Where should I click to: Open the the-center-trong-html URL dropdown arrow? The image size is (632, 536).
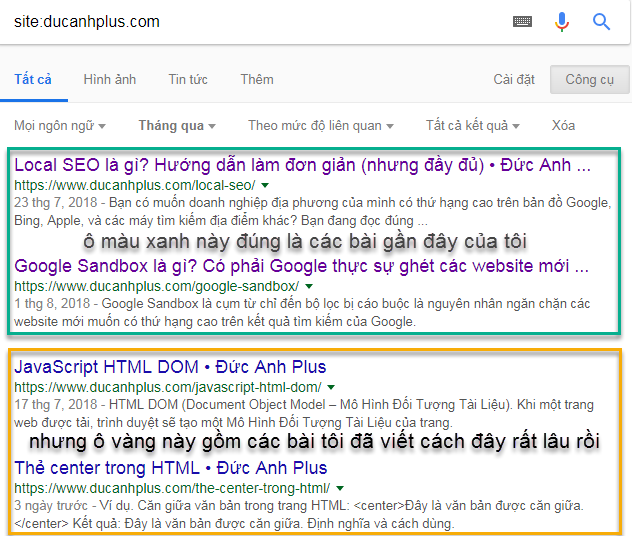[340, 488]
